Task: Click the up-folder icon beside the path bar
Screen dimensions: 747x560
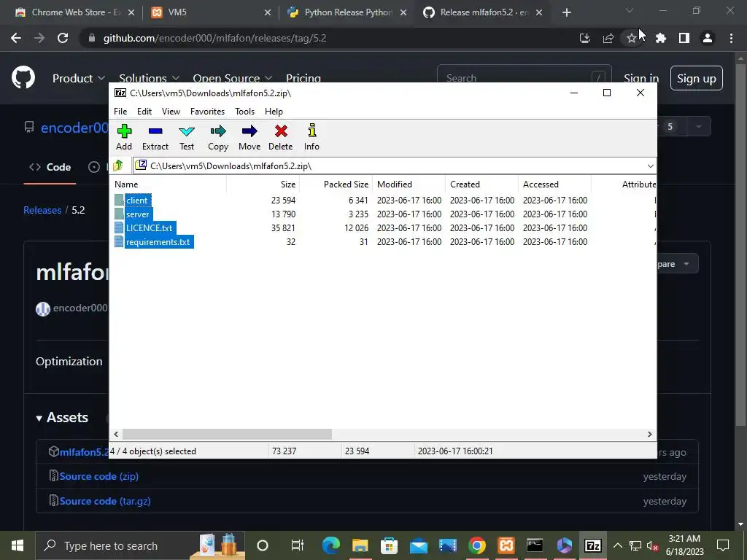Action: pos(118,166)
